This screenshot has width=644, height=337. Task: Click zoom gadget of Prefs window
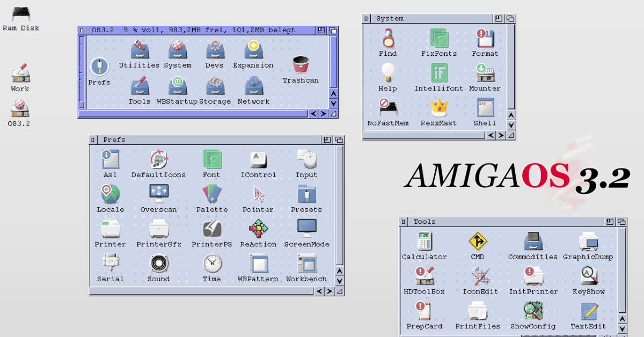click(x=327, y=140)
